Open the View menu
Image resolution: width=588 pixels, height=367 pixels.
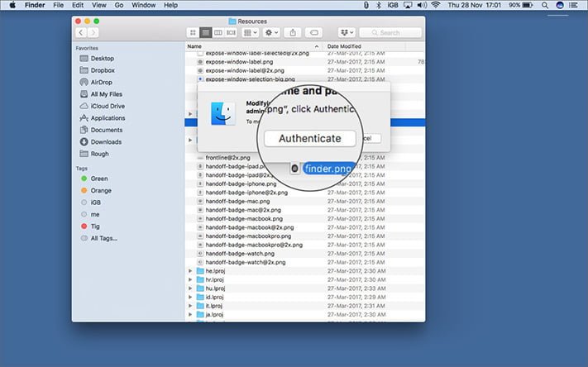click(99, 5)
